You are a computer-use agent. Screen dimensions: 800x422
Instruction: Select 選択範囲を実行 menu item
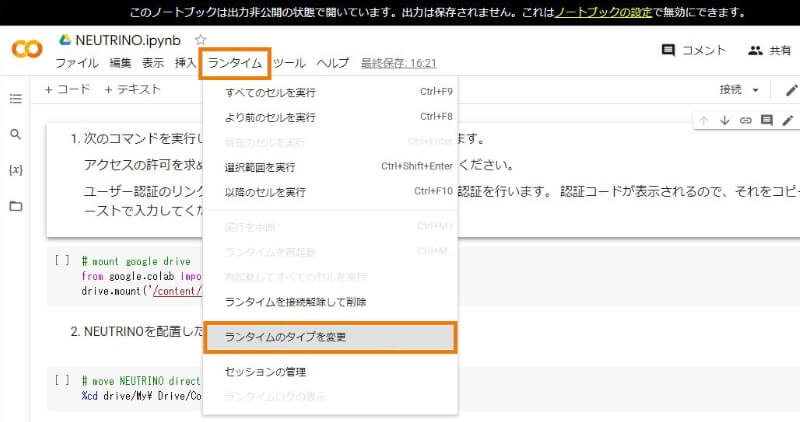click(330, 167)
